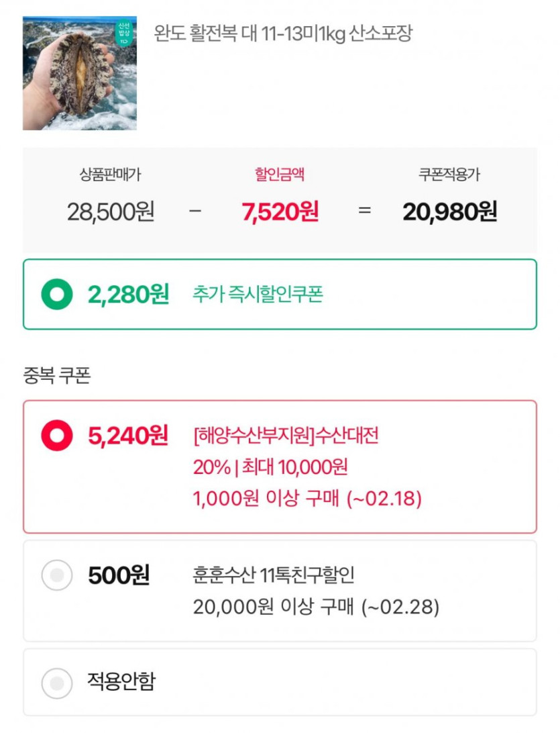Choose the 500원 훈훈수산 coupon radio button
Image resolution: width=560 pixels, height=733 pixels.
pos(57,576)
